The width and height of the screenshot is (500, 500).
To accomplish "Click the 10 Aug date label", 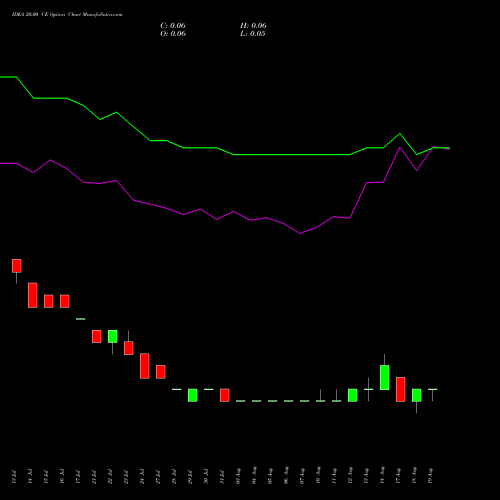I will [318, 476].
